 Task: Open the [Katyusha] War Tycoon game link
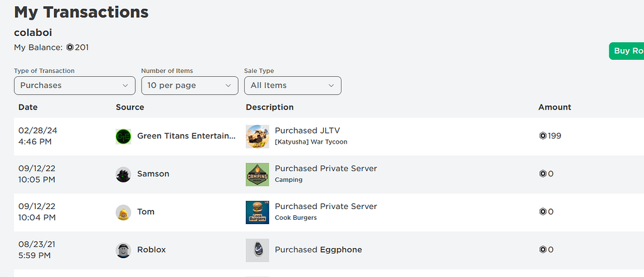coord(311,142)
